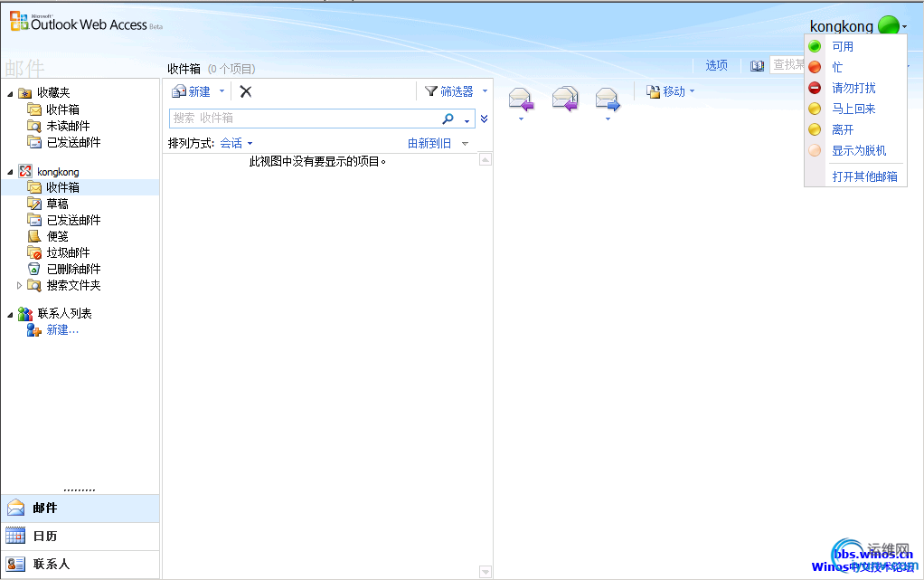
Task: Collapse the 收藏夹 tree node
Action: [x=10, y=94]
